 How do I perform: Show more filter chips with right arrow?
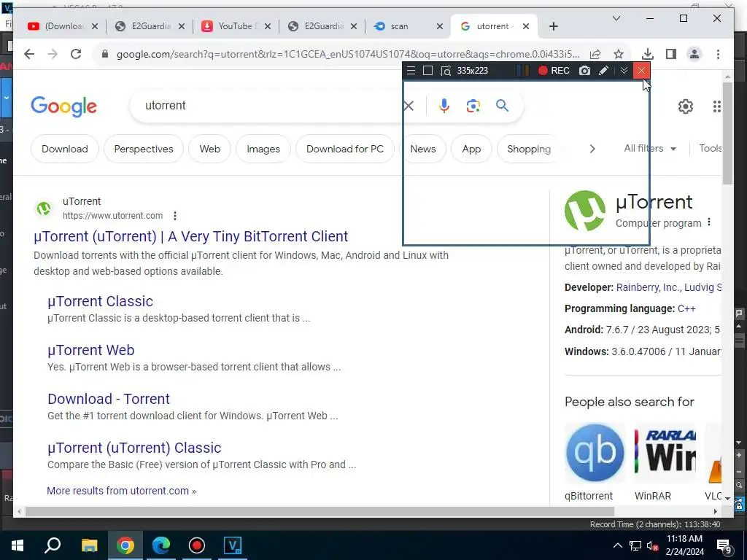592,149
